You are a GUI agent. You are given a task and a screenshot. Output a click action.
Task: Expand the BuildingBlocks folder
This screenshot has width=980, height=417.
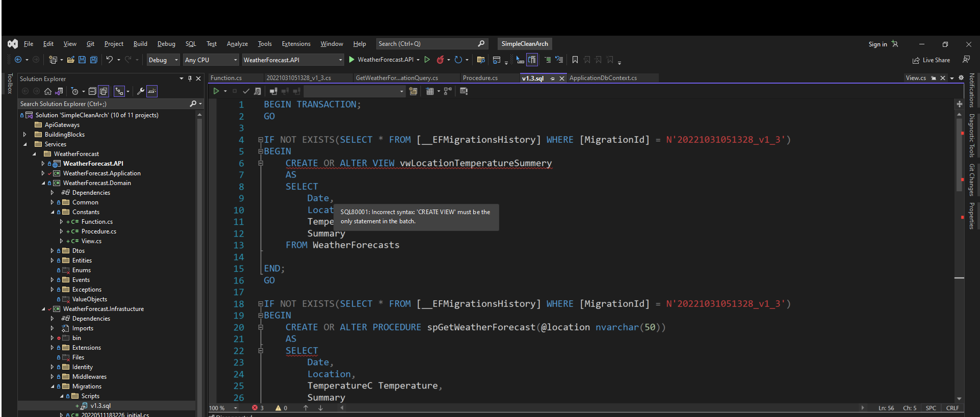24,135
